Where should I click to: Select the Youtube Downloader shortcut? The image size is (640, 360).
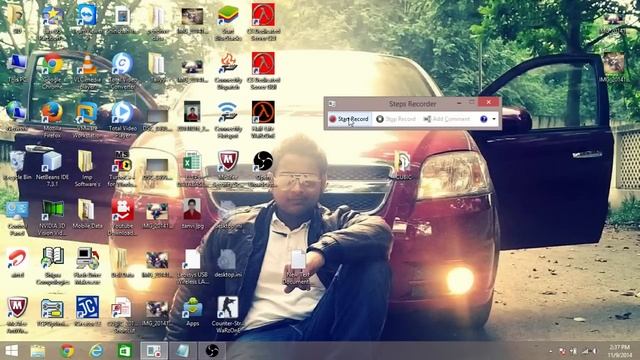[122, 218]
